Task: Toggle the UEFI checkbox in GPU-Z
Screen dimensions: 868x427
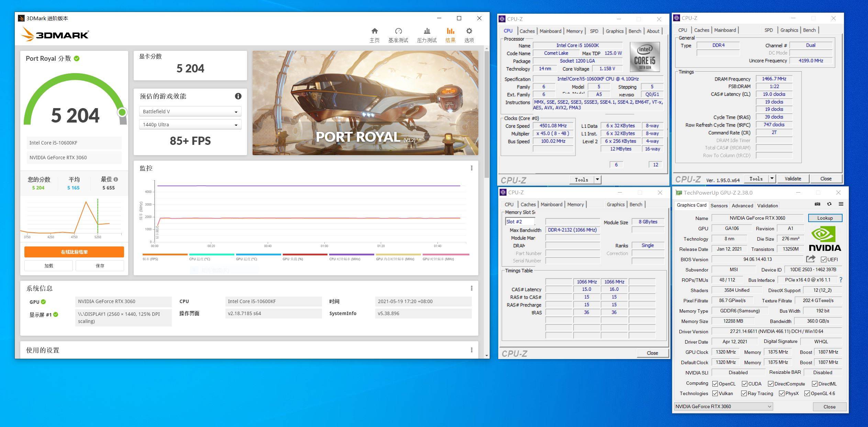Action: point(824,259)
